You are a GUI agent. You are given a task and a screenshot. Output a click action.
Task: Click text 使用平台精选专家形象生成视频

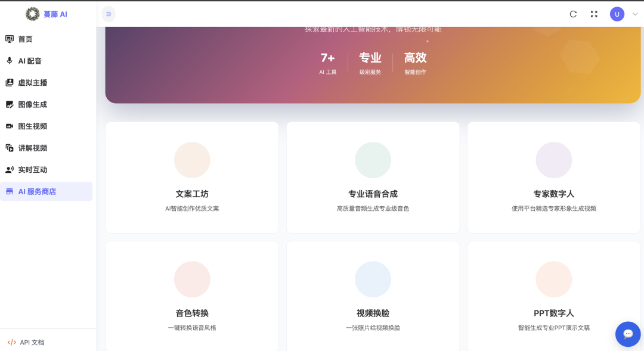[553, 209]
